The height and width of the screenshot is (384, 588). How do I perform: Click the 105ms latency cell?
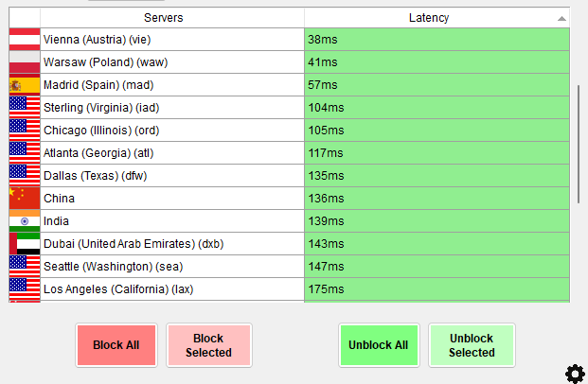[x=437, y=130]
